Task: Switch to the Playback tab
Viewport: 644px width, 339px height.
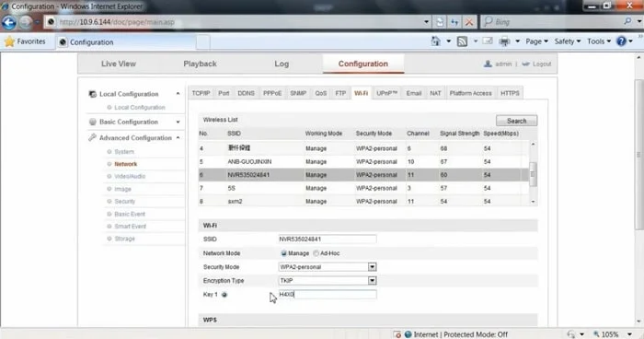Action: click(200, 64)
